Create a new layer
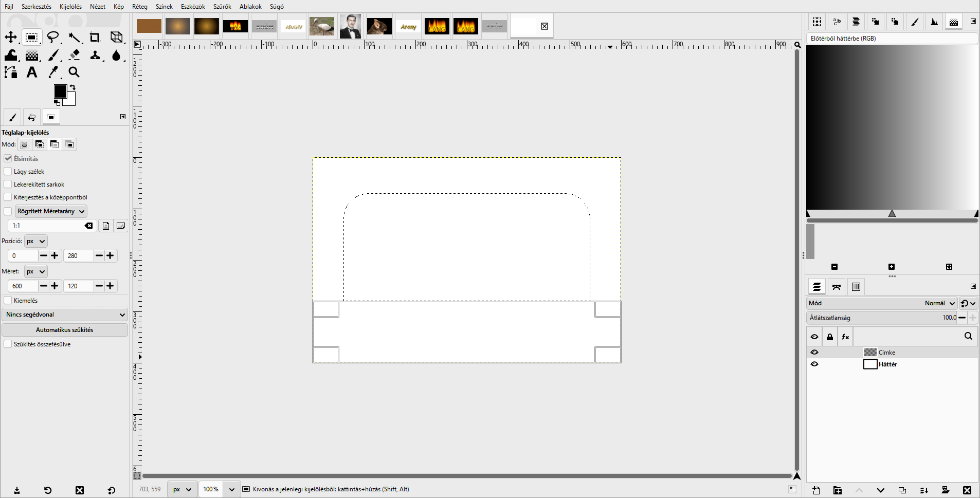Screen dimensions: 980x498 816,490
